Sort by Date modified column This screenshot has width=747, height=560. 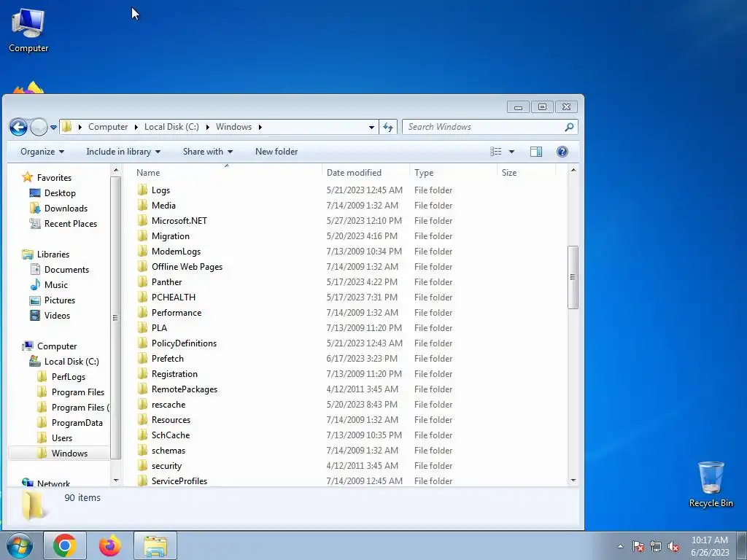pos(354,173)
